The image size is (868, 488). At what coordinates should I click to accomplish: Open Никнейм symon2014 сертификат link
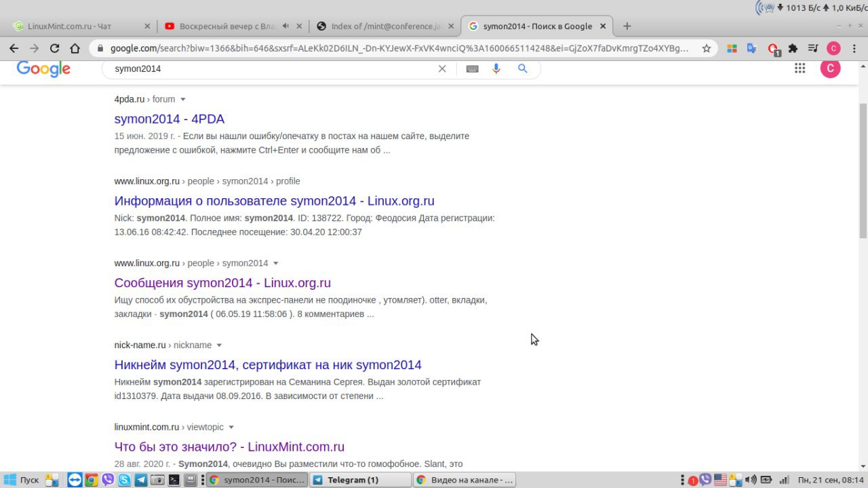click(x=268, y=365)
